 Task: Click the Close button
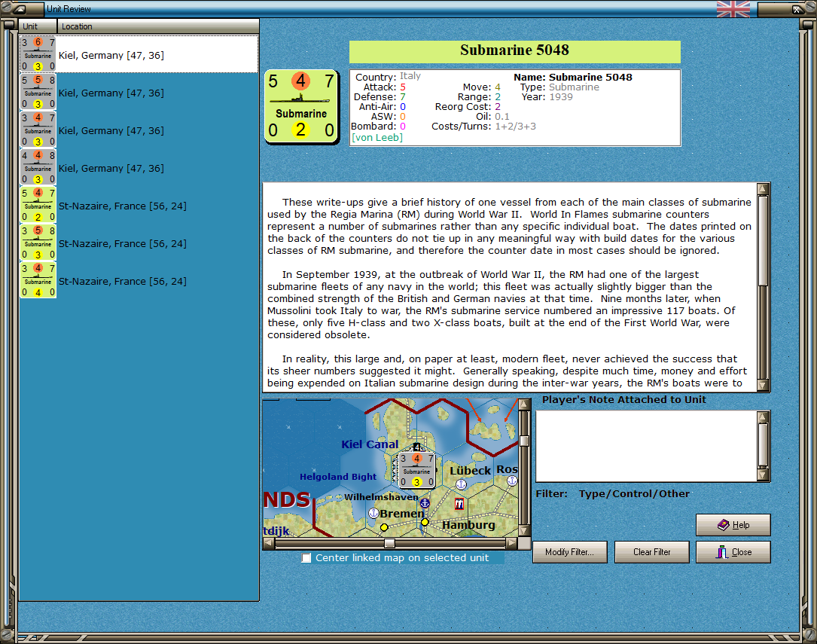click(733, 552)
